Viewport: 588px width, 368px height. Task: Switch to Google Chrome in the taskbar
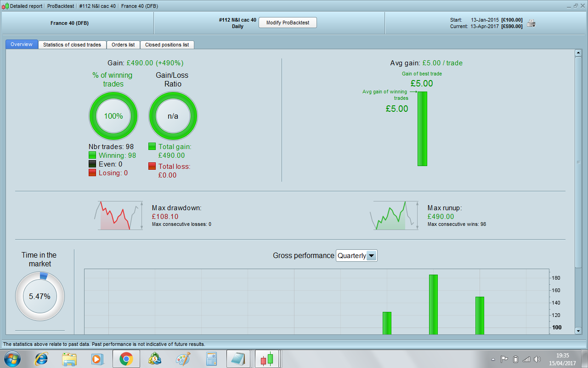point(126,359)
